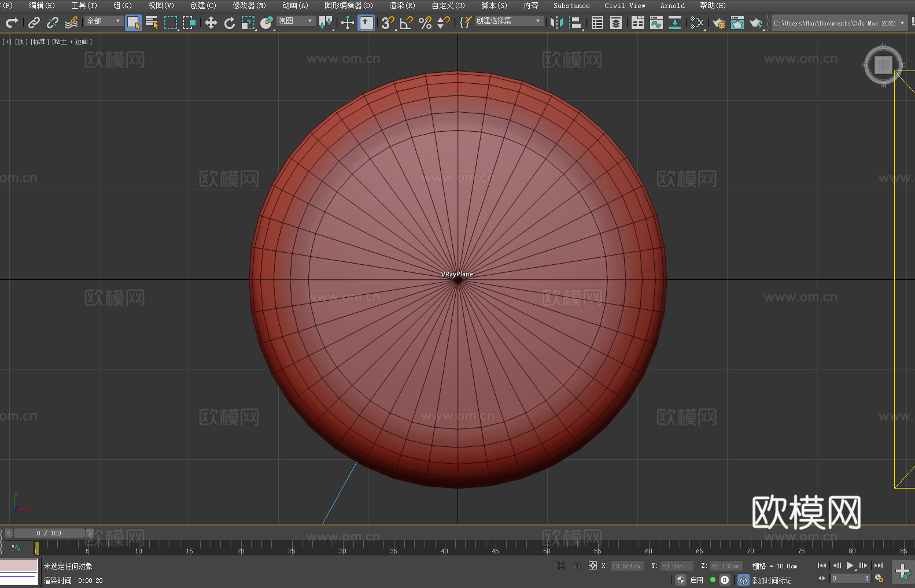The height and width of the screenshot is (588, 915).
Task: Activate the Select Object tool
Action: 134,23
